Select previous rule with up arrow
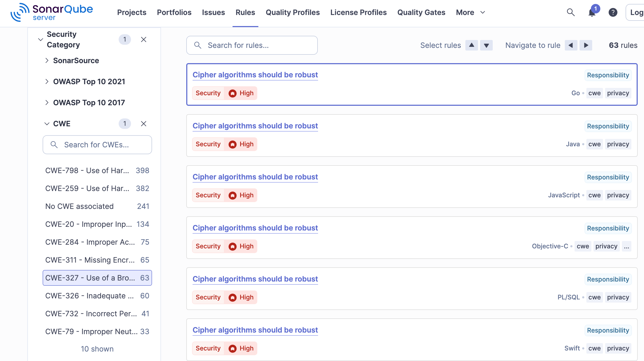The image size is (644, 361). pyautogui.click(x=472, y=45)
